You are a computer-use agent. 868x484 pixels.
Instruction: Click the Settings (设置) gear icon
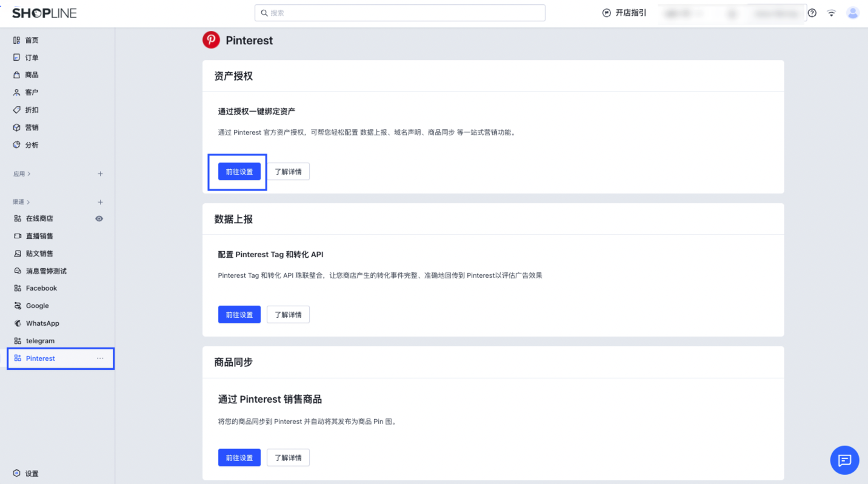coord(17,474)
